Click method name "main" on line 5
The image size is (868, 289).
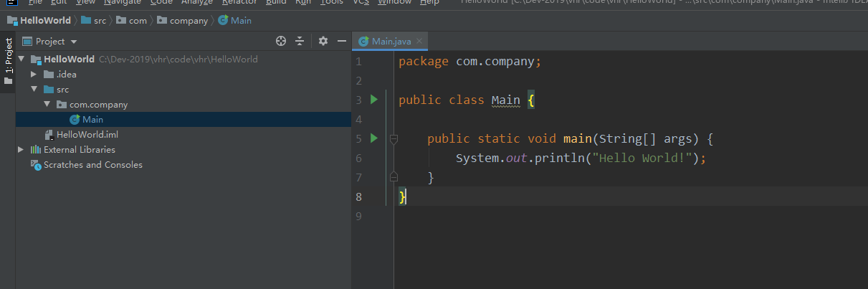578,138
